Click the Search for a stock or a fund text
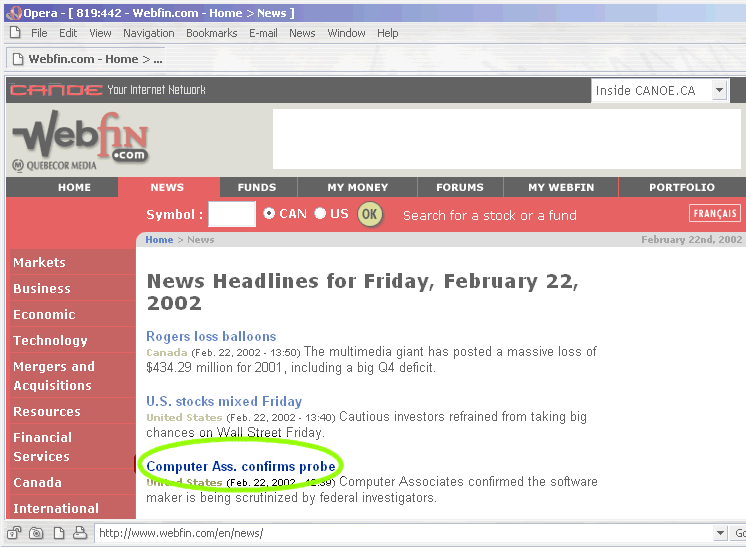Viewport: 746px width, 548px height. click(x=490, y=215)
